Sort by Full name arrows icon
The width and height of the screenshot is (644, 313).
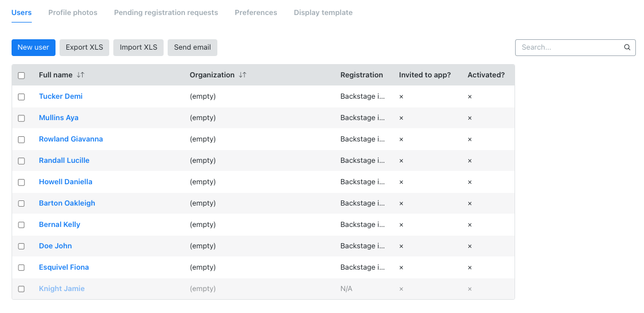(x=80, y=75)
